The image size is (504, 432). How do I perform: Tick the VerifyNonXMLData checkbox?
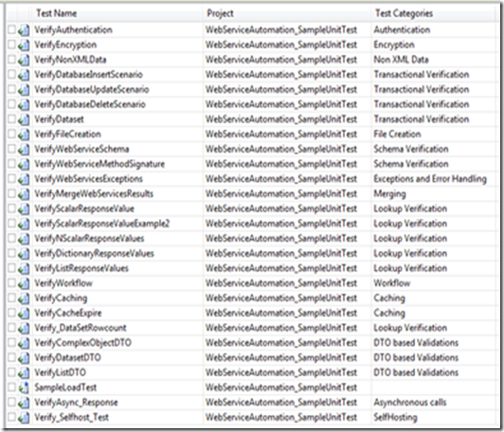(11, 59)
